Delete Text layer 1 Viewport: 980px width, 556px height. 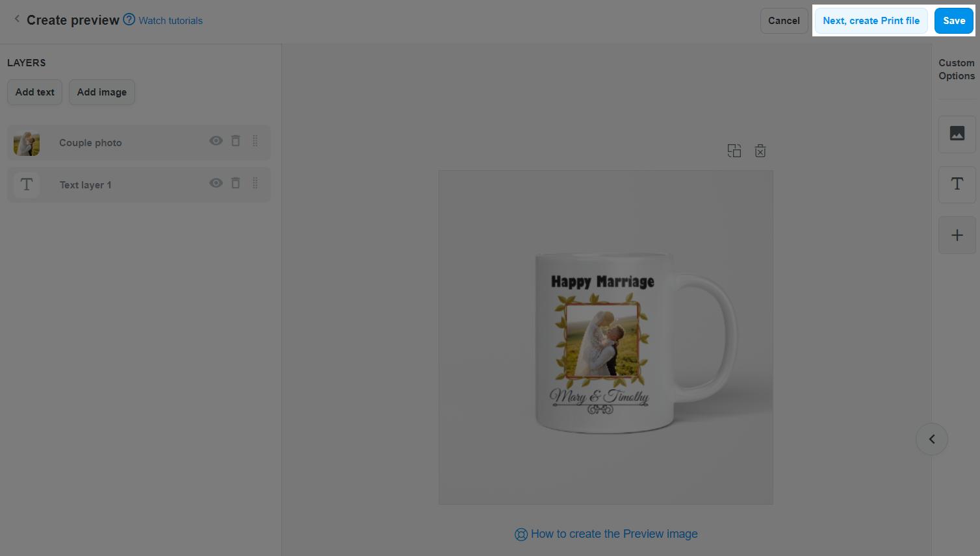(x=235, y=183)
